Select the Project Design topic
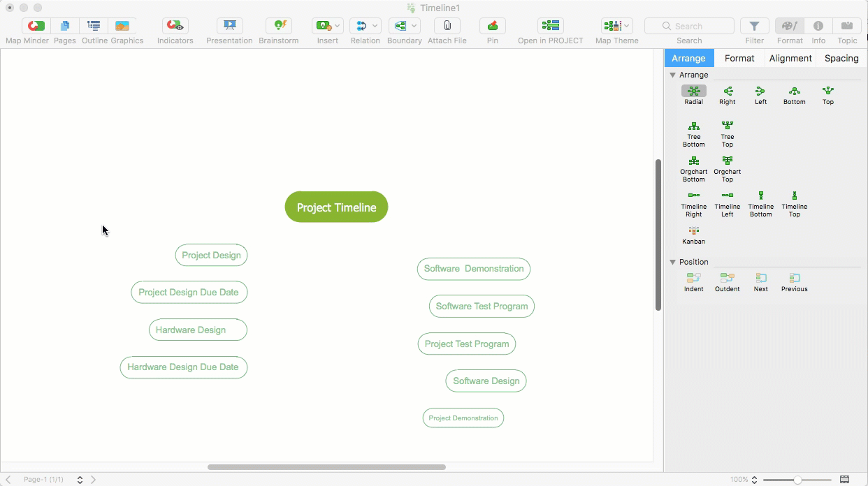 pos(211,255)
